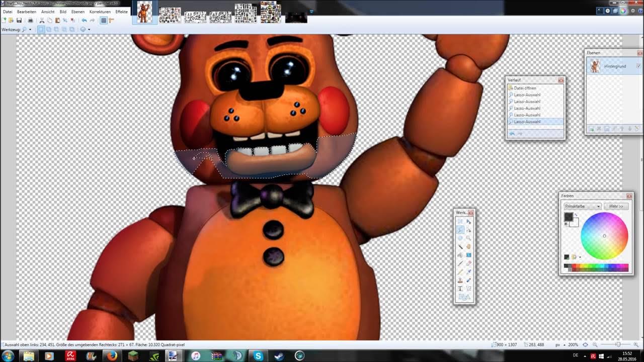Viewport: 644px width, 362px height.
Task: Select the Color Picker tool
Action: [x=468, y=271]
